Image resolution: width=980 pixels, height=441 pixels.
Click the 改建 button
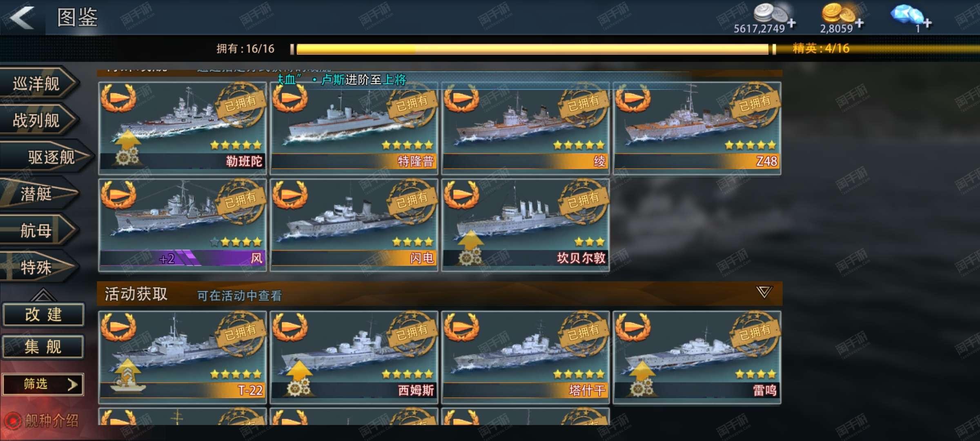coord(43,314)
